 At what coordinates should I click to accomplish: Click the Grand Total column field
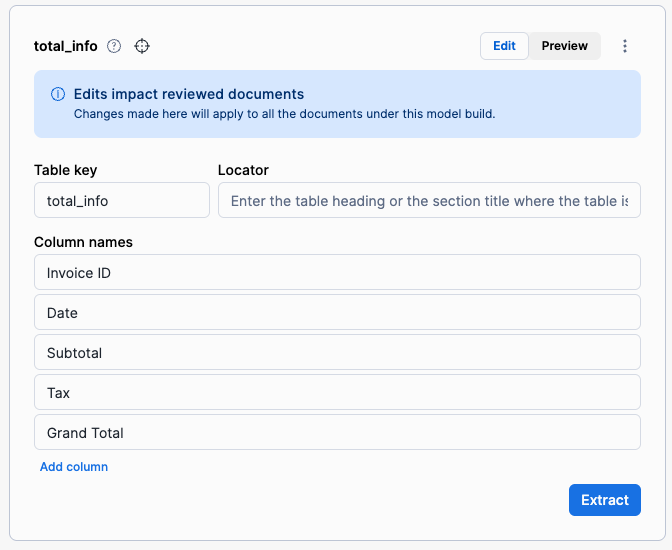(x=337, y=432)
